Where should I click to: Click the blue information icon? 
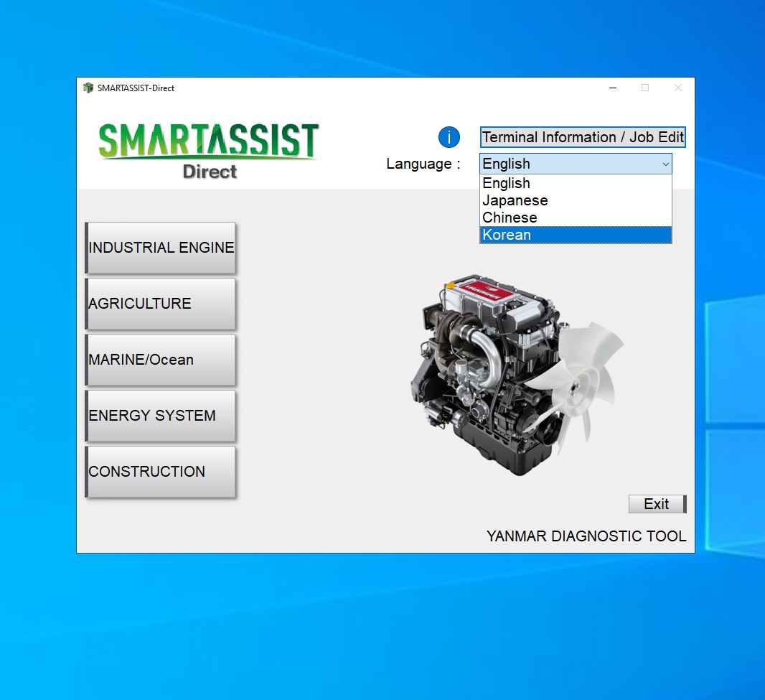(x=449, y=137)
